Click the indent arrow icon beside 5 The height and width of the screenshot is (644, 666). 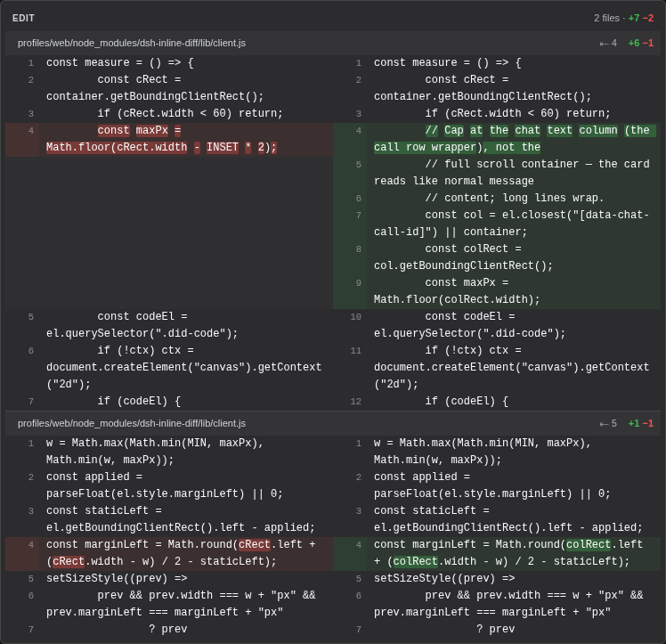click(x=604, y=424)
